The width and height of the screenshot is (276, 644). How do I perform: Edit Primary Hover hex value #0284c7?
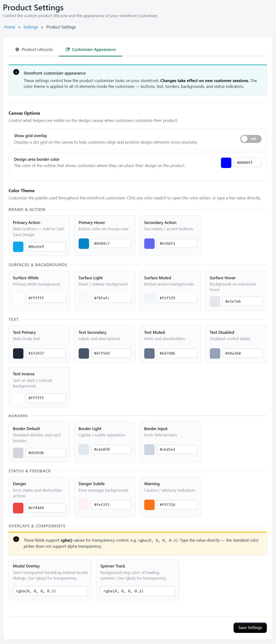click(111, 244)
